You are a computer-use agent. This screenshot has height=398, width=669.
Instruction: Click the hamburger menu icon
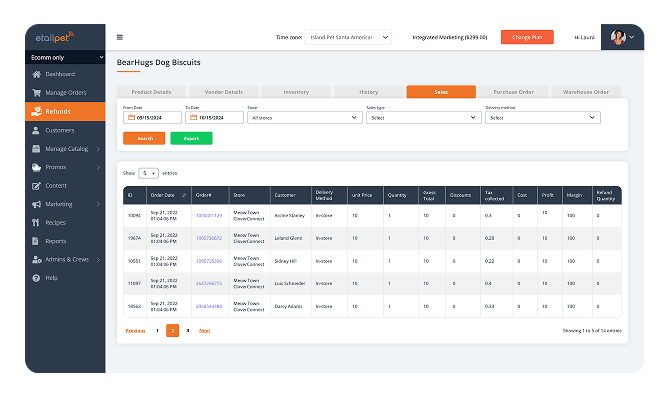pyautogui.click(x=120, y=38)
